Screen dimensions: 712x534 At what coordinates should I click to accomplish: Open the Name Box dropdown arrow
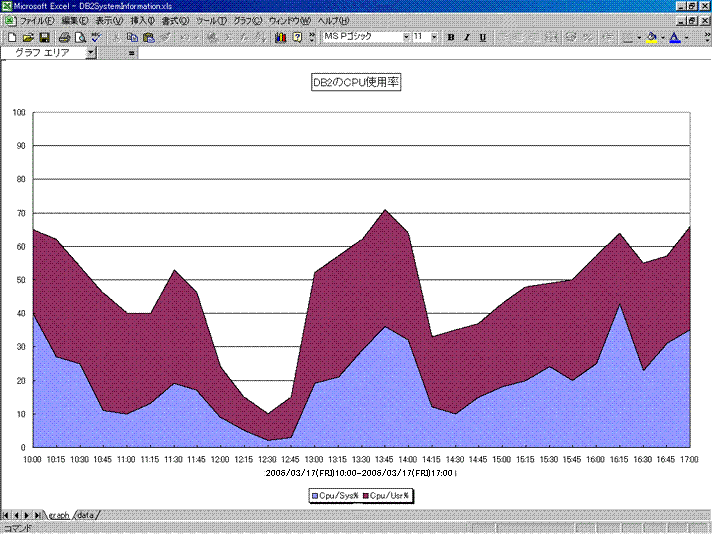[91, 53]
